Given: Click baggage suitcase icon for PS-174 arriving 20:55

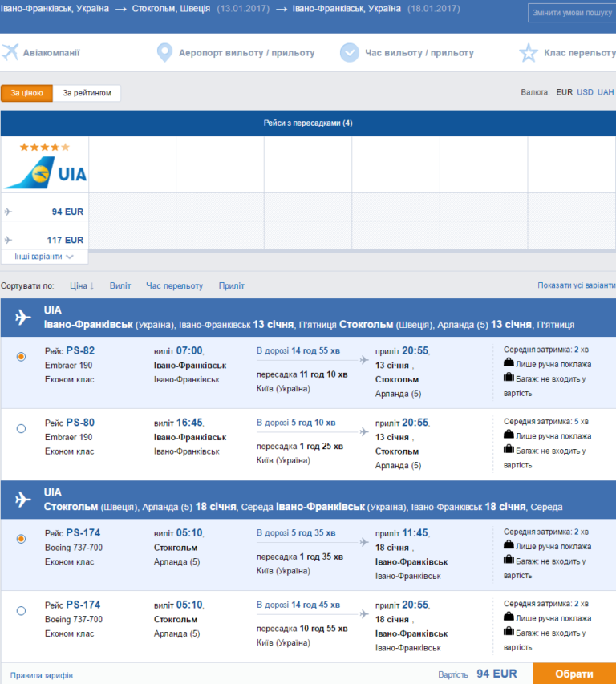Looking at the screenshot, I should coord(509,632).
